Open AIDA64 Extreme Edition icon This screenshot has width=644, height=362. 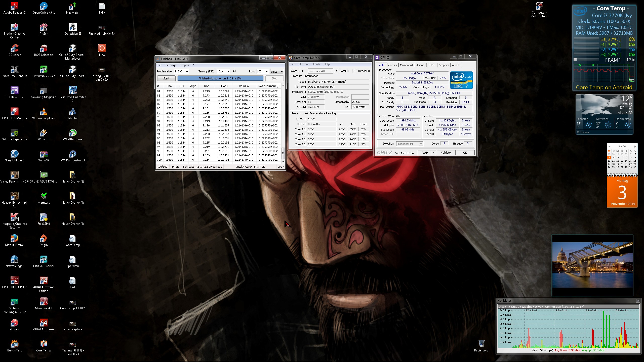coord(44,284)
